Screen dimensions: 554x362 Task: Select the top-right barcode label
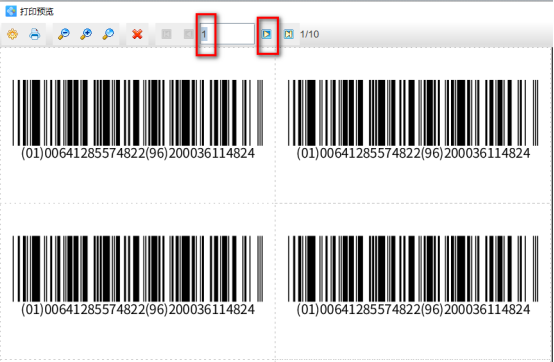pos(413,120)
